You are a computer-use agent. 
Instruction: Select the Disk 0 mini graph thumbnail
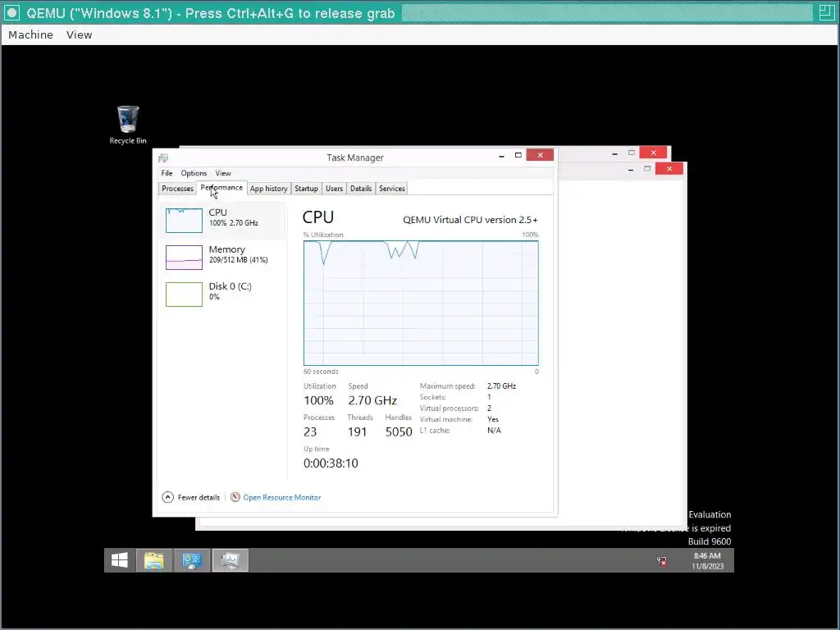(184, 294)
